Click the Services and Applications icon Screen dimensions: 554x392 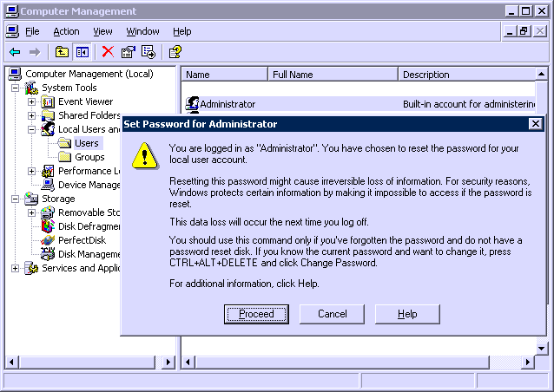click(x=31, y=268)
